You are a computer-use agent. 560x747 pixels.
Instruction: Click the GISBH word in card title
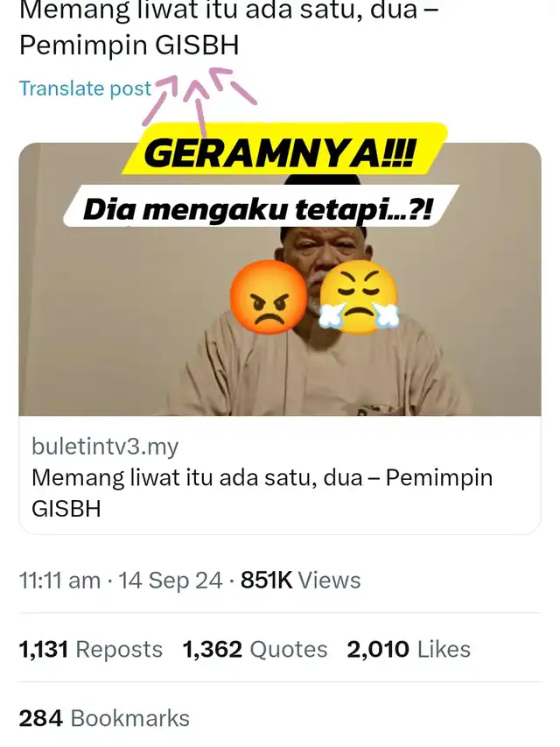pyautogui.click(x=66, y=509)
